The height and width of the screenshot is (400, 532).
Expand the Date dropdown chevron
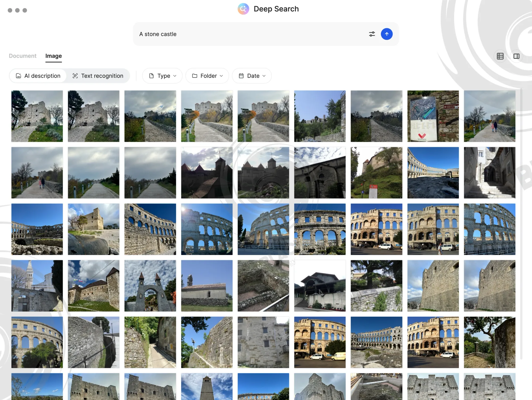click(264, 76)
